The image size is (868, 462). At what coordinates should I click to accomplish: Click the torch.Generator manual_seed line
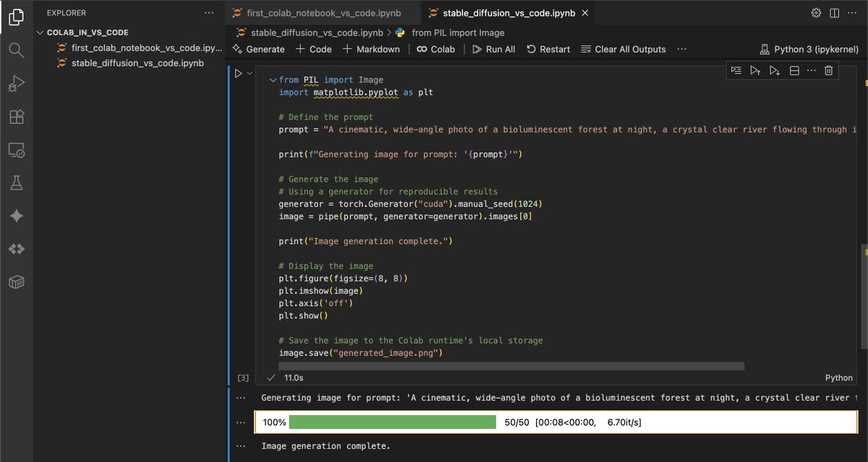(x=411, y=204)
